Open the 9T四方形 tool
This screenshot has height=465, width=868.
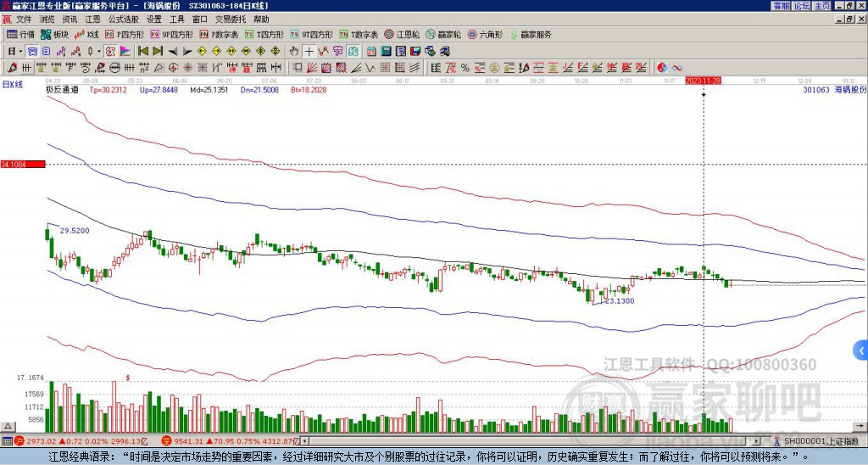311,34
